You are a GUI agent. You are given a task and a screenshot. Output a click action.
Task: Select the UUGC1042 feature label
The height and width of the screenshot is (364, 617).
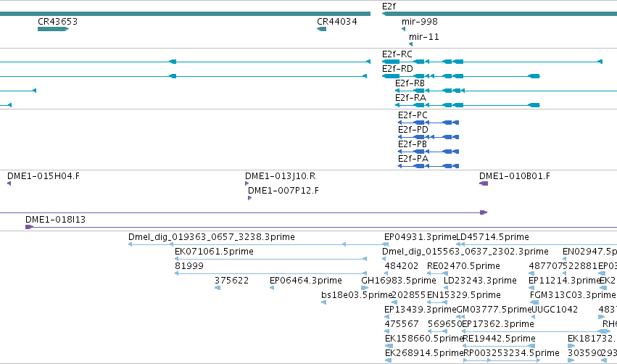[x=555, y=310]
